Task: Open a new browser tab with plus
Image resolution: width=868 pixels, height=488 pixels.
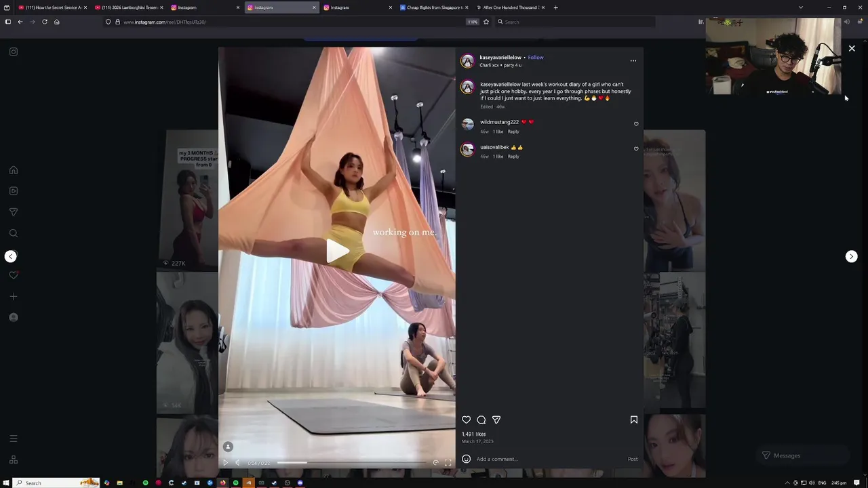Action: coord(555,7)
